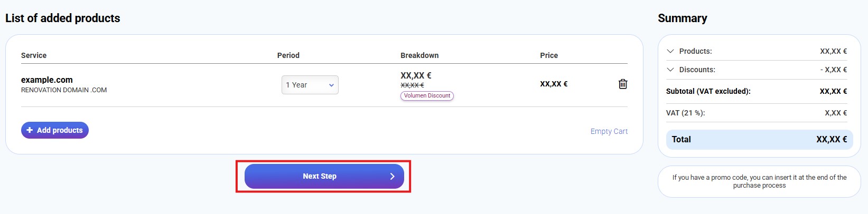Click the Service column header
The image size is (868, 214).
34,55
